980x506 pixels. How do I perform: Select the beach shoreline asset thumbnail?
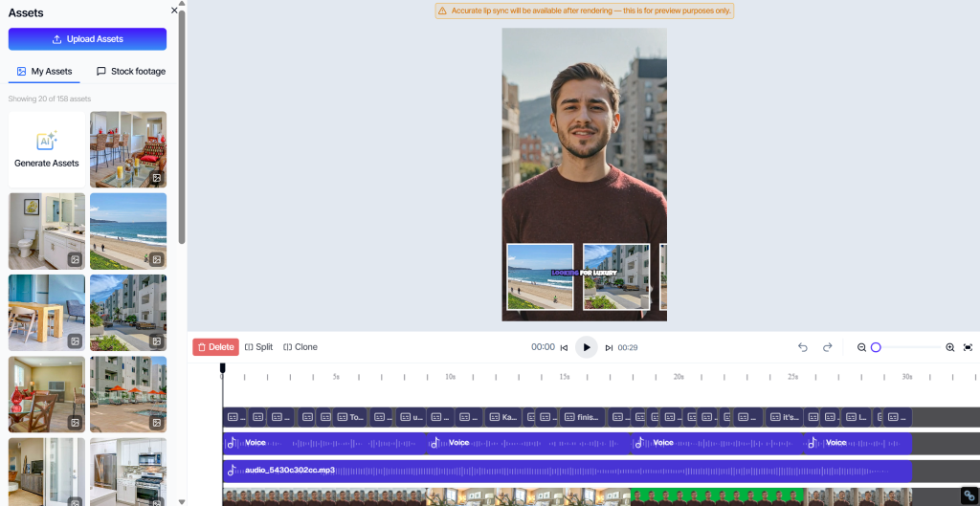click(128, 231)
